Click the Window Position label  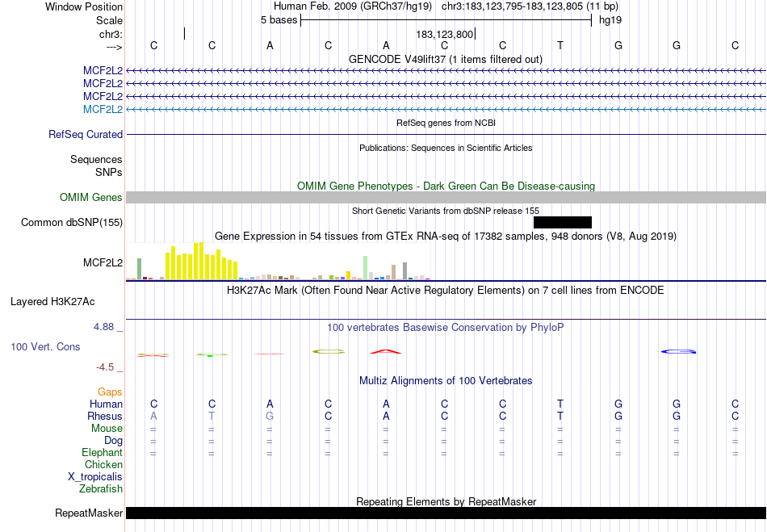[84, 6]
